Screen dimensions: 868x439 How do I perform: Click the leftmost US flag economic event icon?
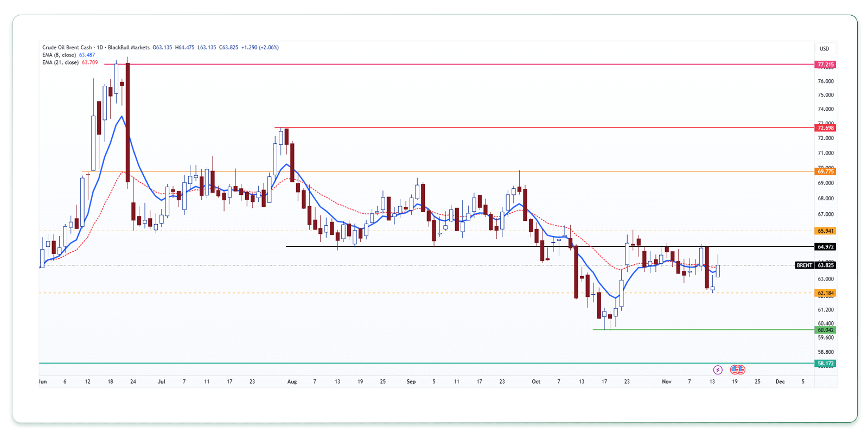click(735, 370)
